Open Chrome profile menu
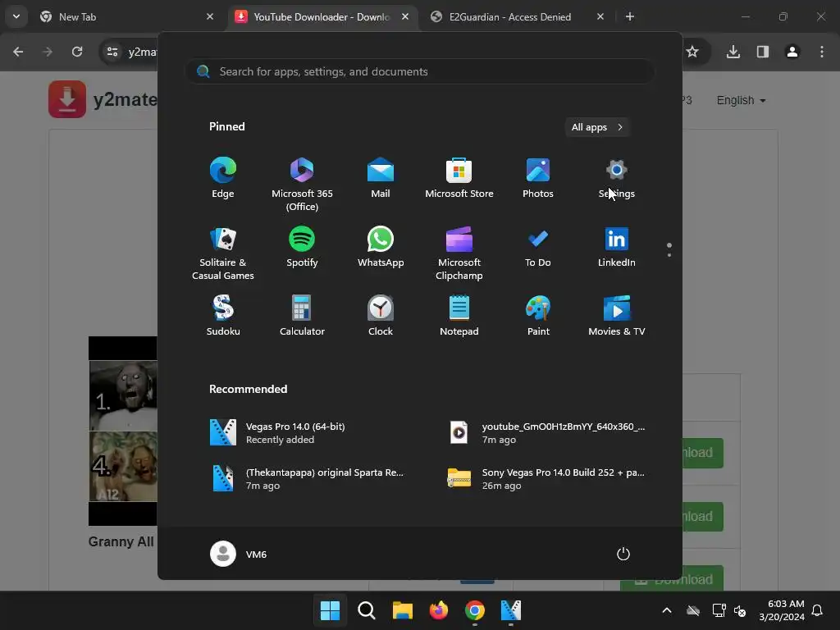 792,52
